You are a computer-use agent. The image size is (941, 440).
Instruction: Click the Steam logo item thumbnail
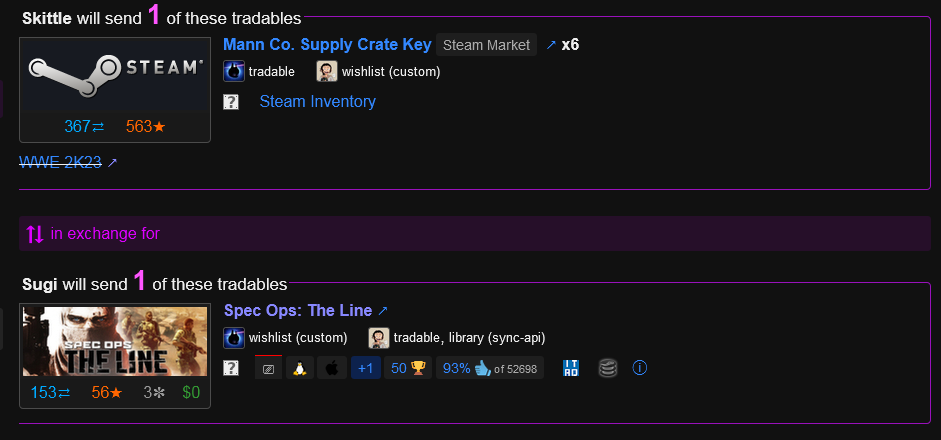pos(115,75)
